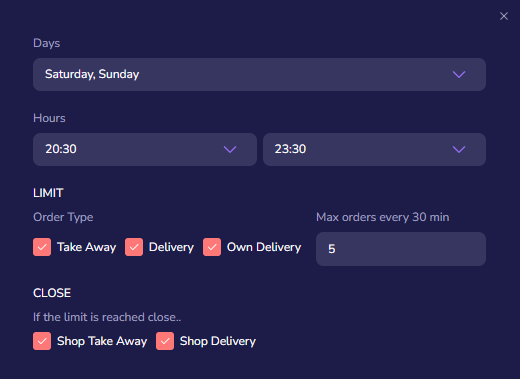The width and height of the screenshot is (520, 379).
Task: Close the dialog with the X icon
Action: (x=504, y=16)
